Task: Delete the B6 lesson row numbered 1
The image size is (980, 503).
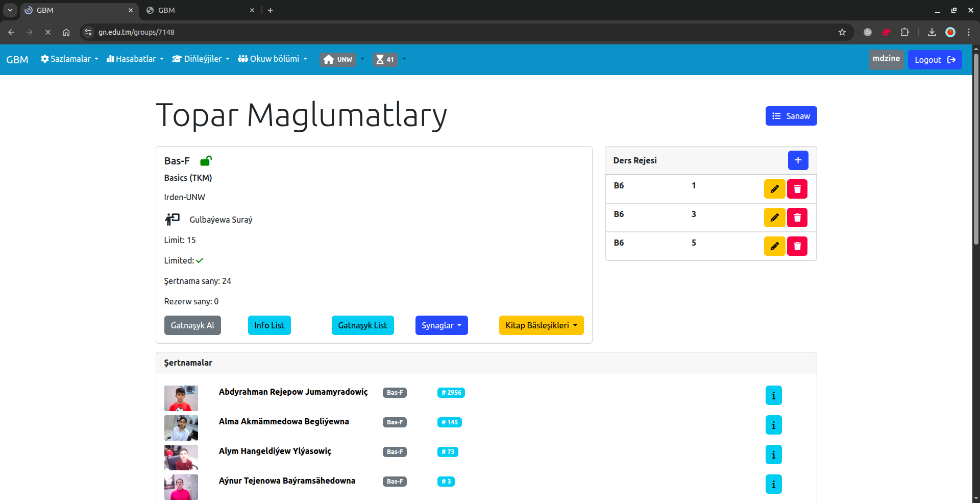Action: (x=797, y=189)
